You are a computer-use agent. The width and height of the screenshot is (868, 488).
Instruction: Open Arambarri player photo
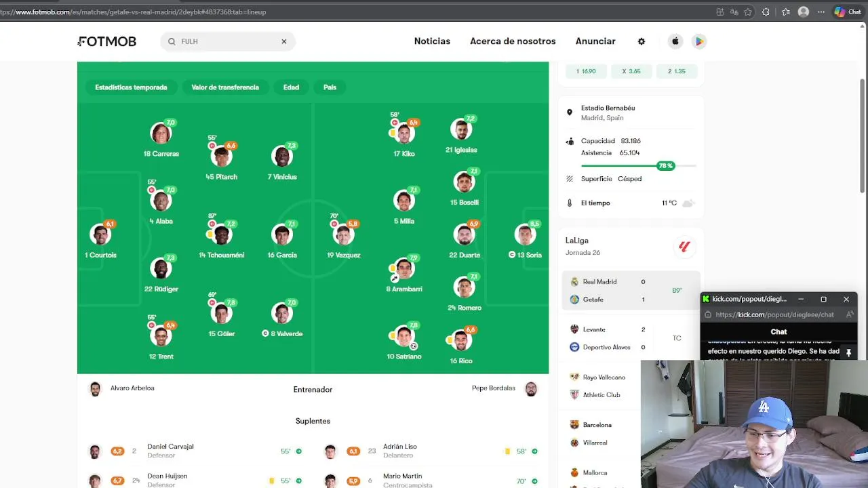[x=403, y=268]
